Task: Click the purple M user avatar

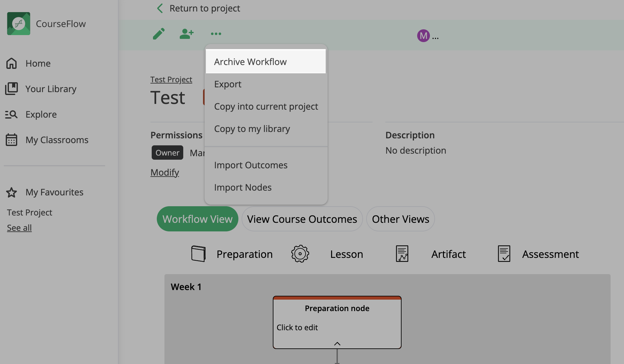Action: point(423,36)
